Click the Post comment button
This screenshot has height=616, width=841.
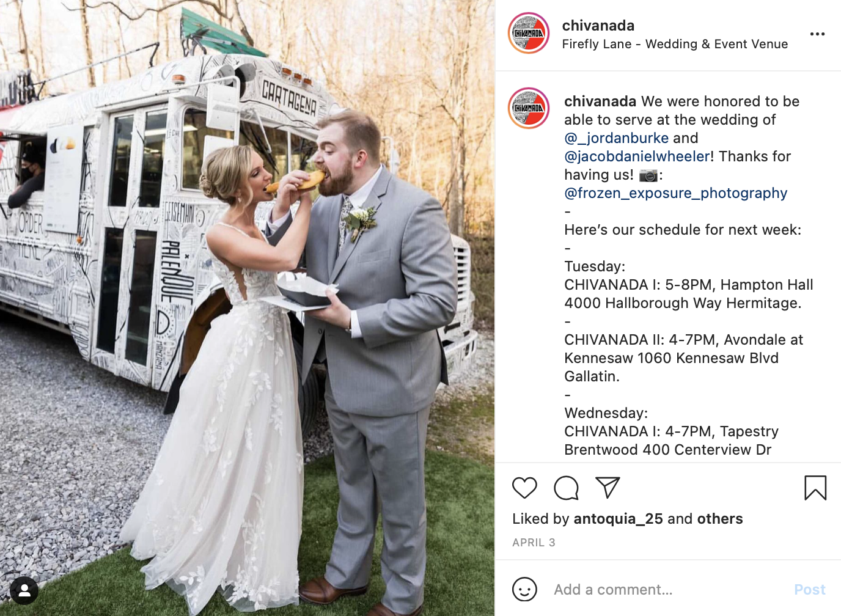[x=809, y=590]
